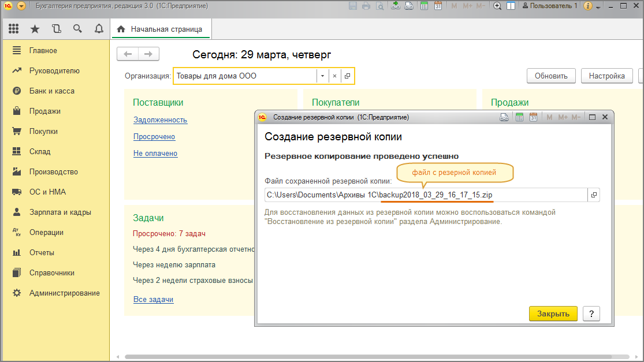Open the organization card icon

pyautogui.click(x=348, y=76)
